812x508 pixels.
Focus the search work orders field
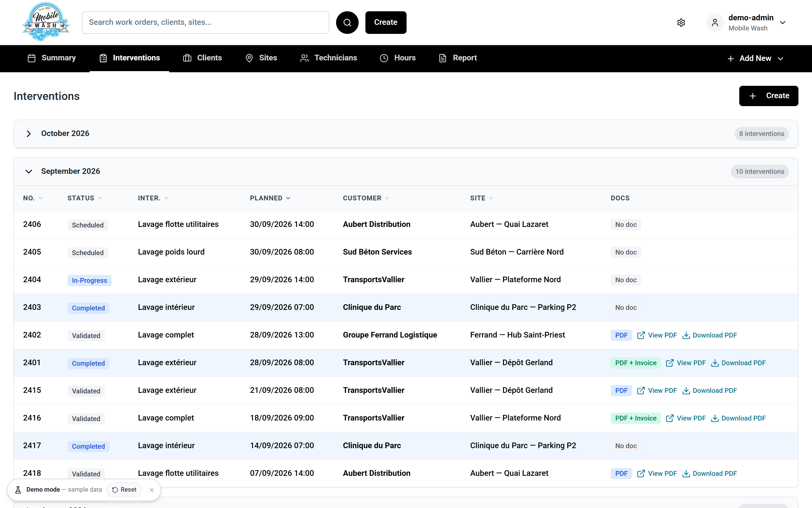[x=205, y=23]
